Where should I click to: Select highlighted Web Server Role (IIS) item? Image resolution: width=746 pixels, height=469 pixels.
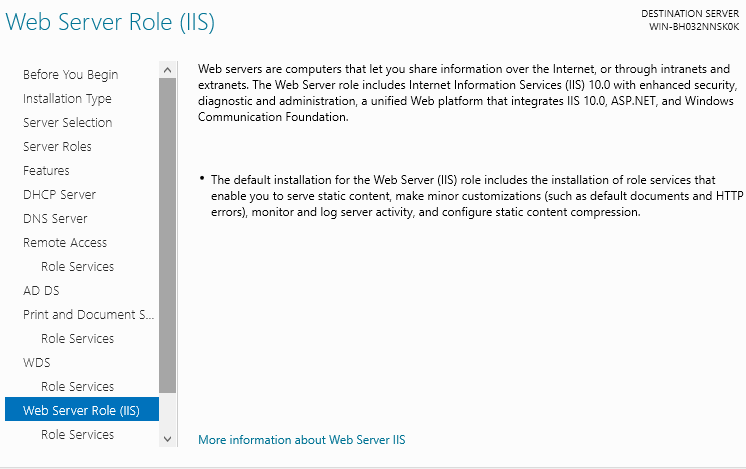click(81, 411)
